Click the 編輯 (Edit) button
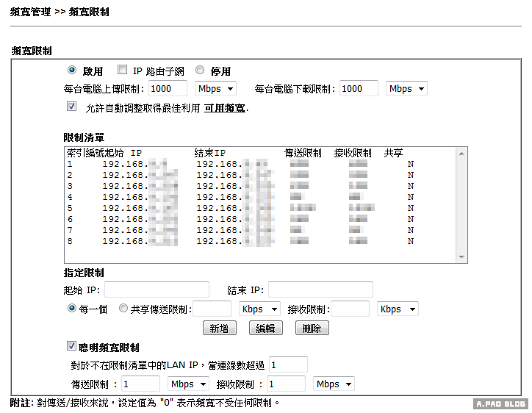The image size is (532, 413). [265, 328]
